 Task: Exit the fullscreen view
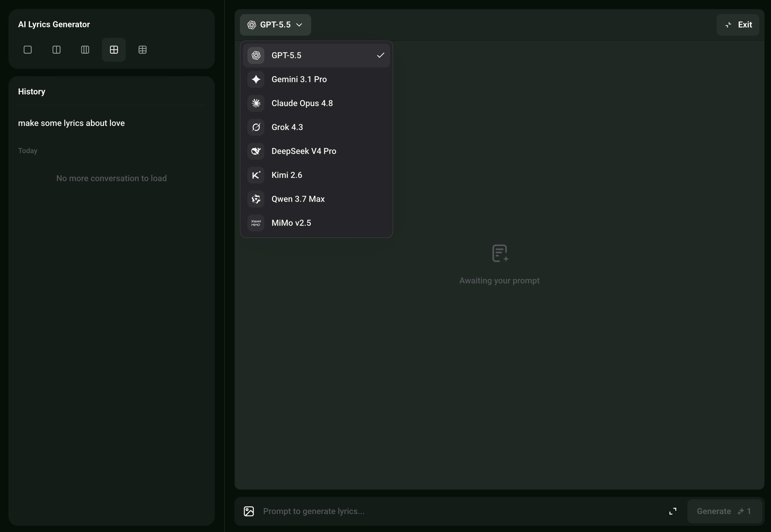738,25
